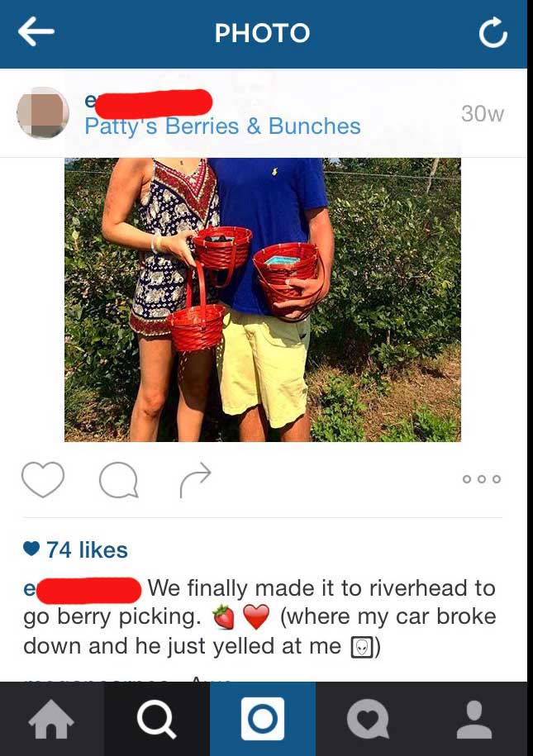The image size is (533, 756).
Task: Open comments with speech bubble icon
Action: click(x=119, y=480)
